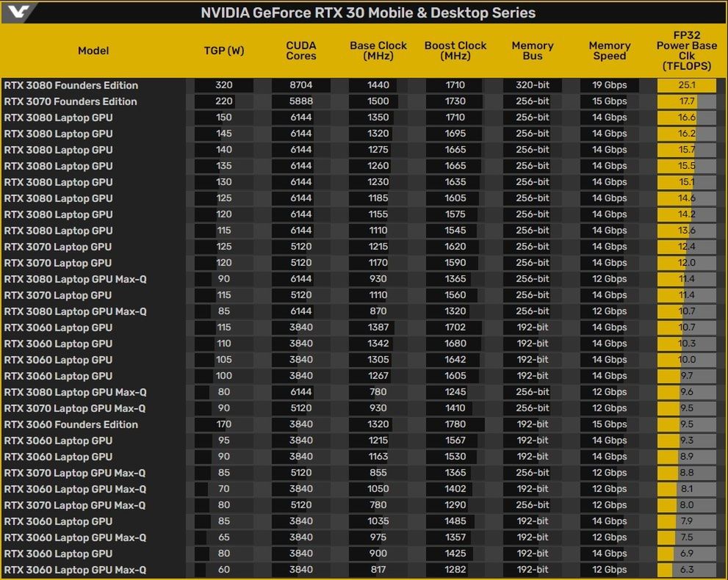Click the 855 base clock cell
Screen dimensions: 728x580
click(378, 473)
